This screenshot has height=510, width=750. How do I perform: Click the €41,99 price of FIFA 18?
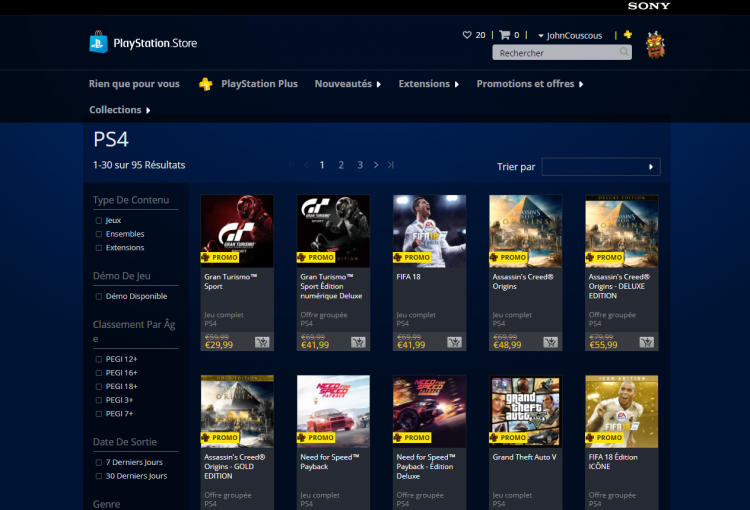[x=411, y=345]
